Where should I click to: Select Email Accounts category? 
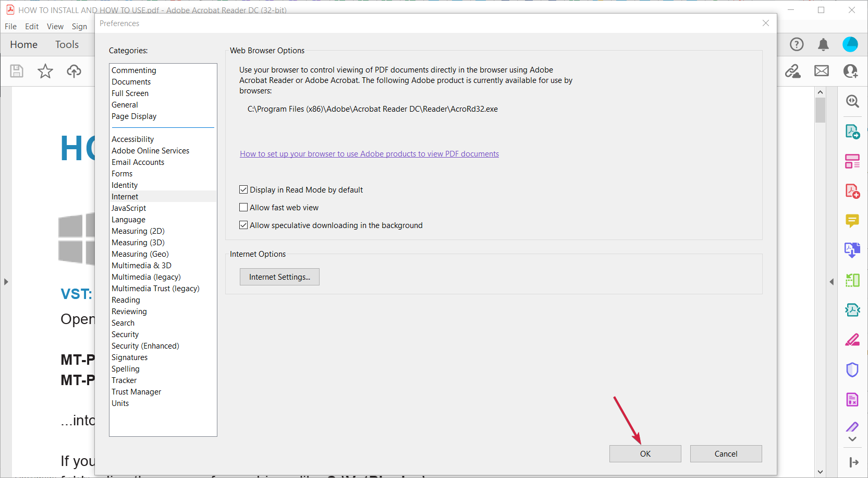click(138, 162)
